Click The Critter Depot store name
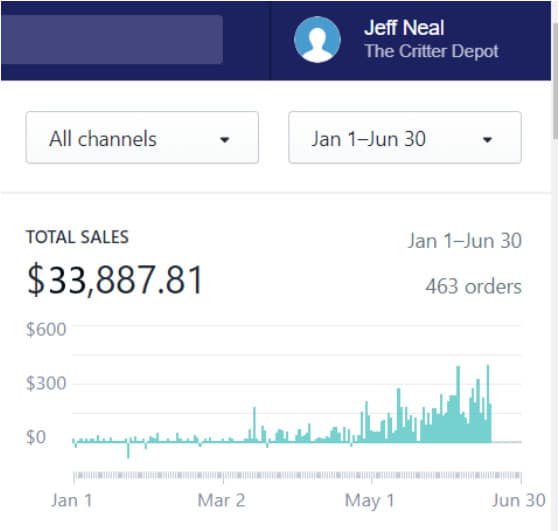This screenshot has width=559, height=531. click(x=431, y=51)
